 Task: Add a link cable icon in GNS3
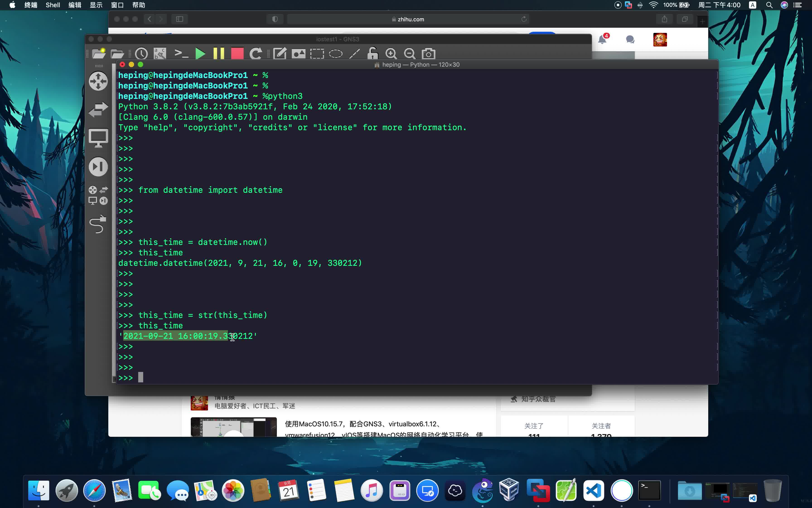click(x=98, y=224)
